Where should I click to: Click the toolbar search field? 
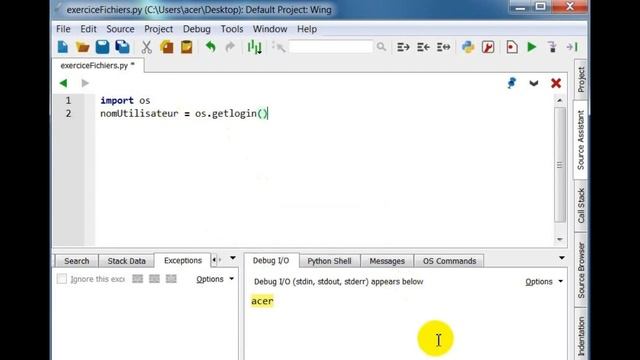coord(331,47)
